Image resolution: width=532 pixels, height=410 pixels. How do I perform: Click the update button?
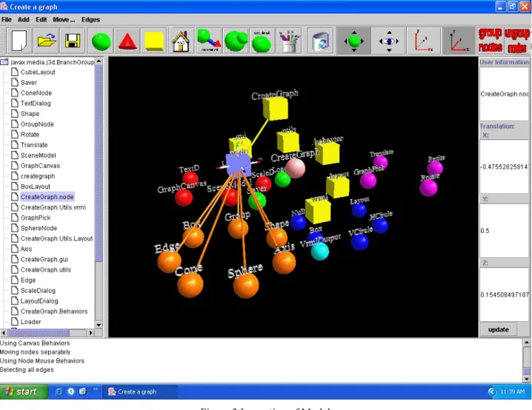499,329
